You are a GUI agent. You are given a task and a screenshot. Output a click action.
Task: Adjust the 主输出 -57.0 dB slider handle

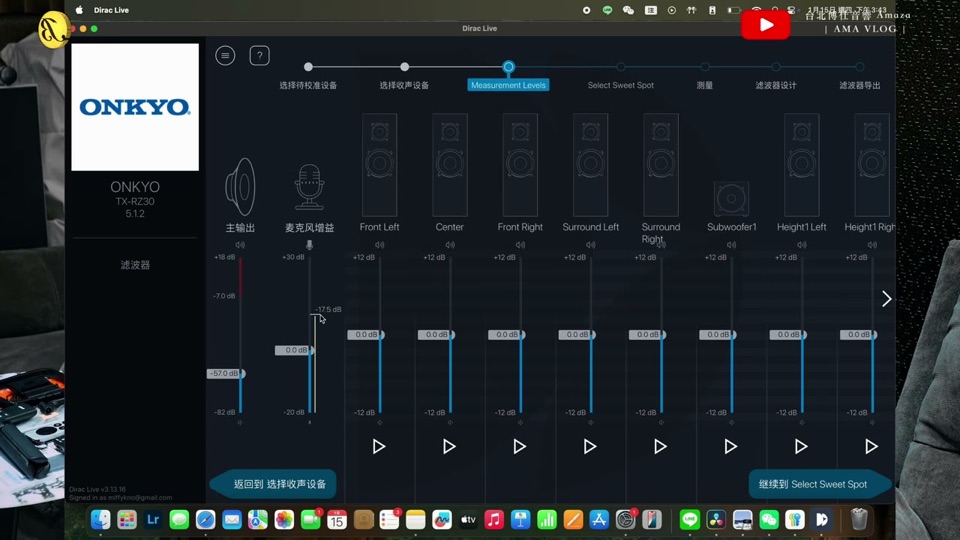point(226,373)
